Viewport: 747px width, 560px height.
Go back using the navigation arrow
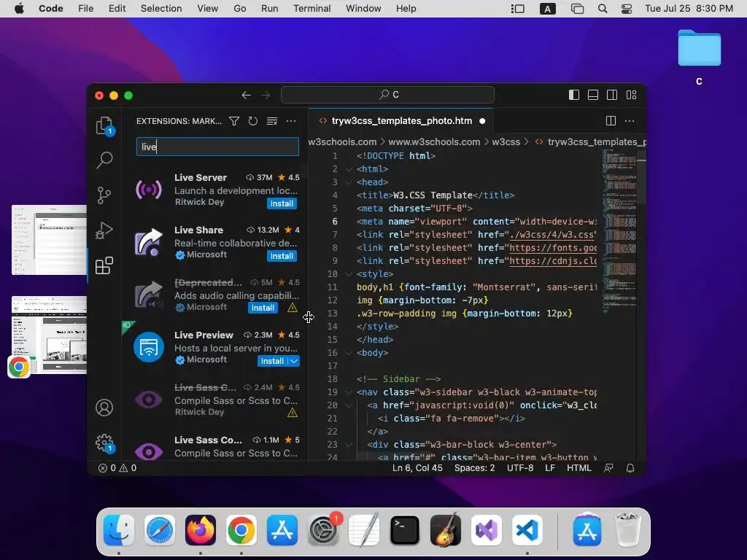click(247, 96)
